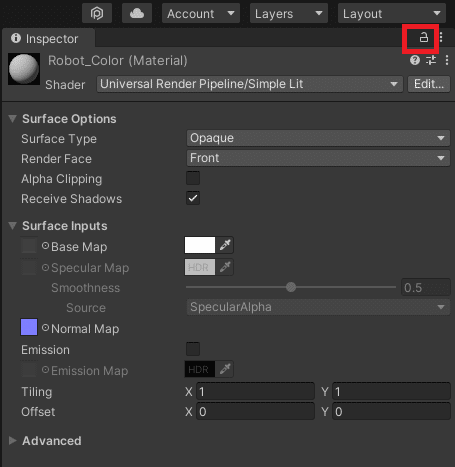Image resolution: width=455 pixels, height=467 pixels.
Task: Open the Unity Package Manager hub icon
Action: pyautogui.click(x=97, y=13)
